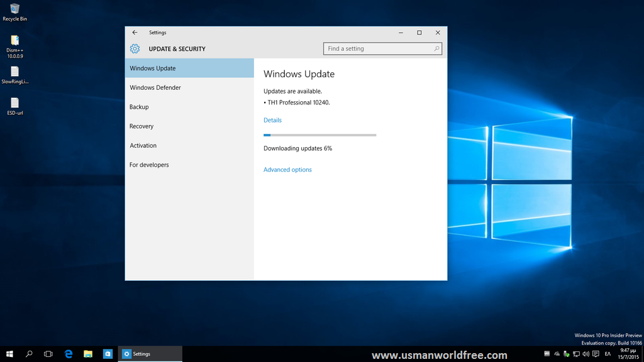
Task: Maximize the Settings window
Action: pos(419,33)
